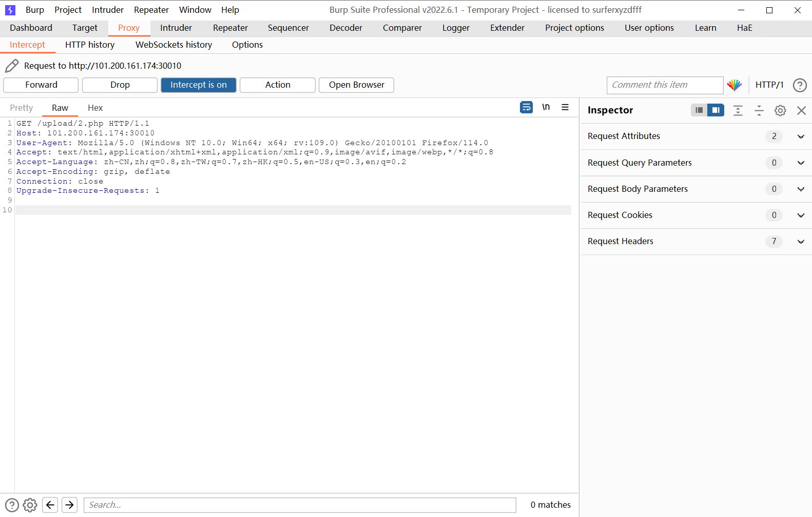Image resolution: width=812 pixels, height=517 pixels.
Task: Switch to Sequencer tab
Action: (288, 28)
